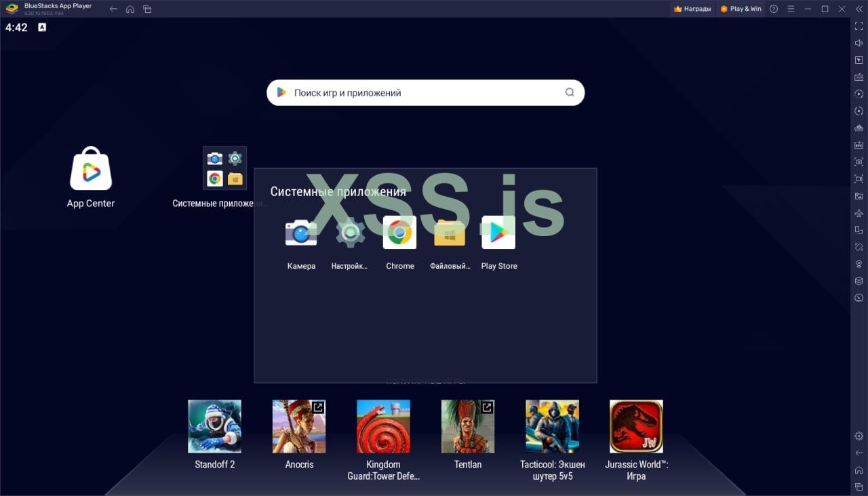Click the home icon in the title bar
Image resolution: width=868 pixels, height=496 pixels.
pos(130,9)
